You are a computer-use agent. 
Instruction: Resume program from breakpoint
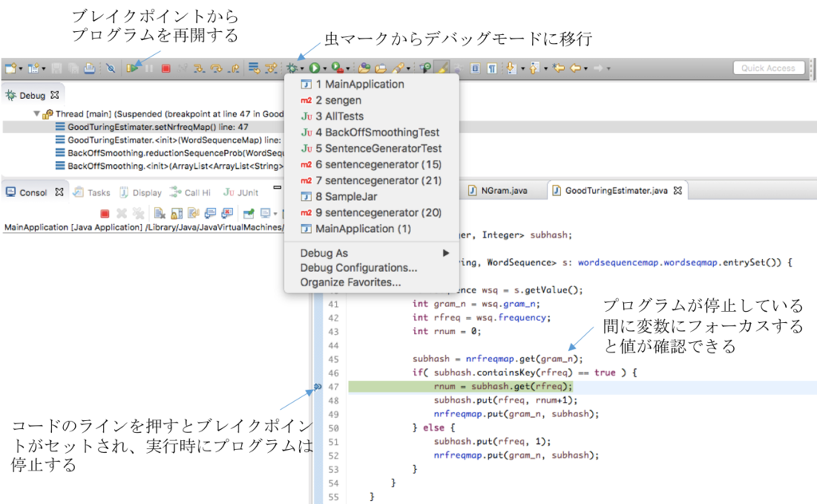(132, 69)
